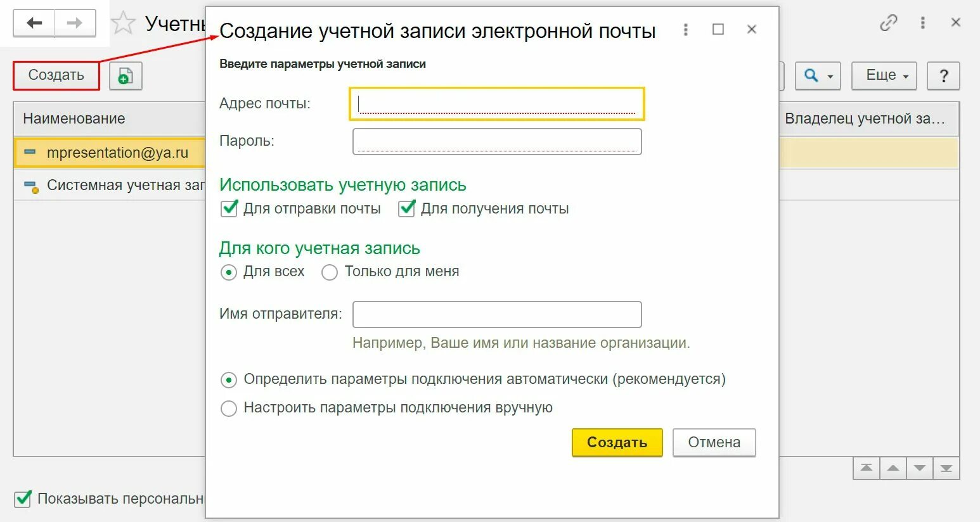Click yellow 'Создать' button in dialog

pos(617,442)
